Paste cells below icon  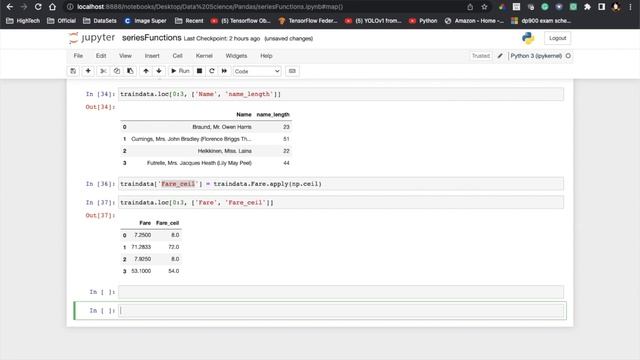click(130, 71)
